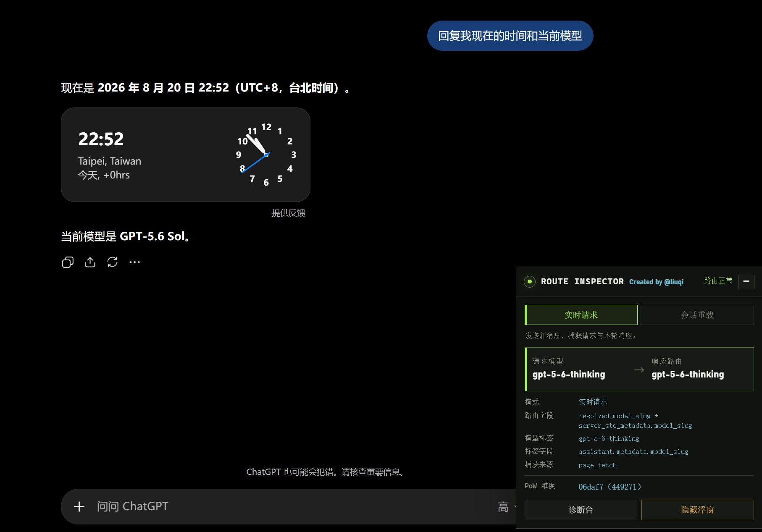Click the assistant.metadata.model_slug value
This screenshot has width=762, height=532.
point(633,452)
